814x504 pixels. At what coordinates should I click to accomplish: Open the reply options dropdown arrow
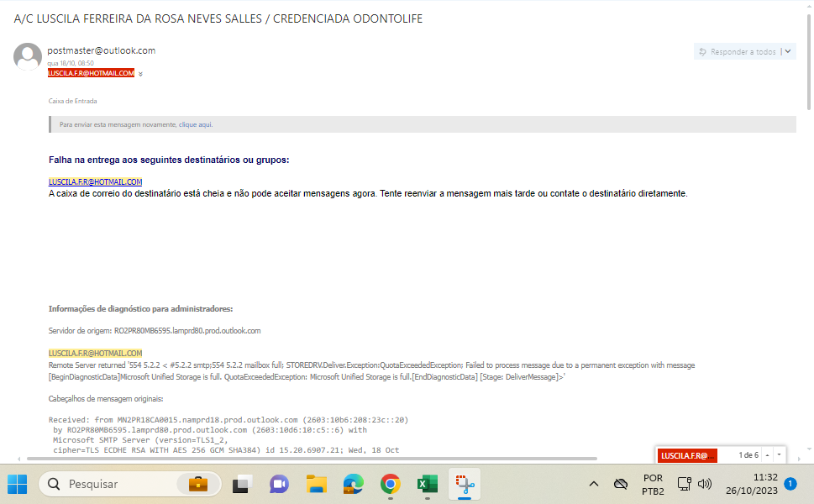coord(788,51)
